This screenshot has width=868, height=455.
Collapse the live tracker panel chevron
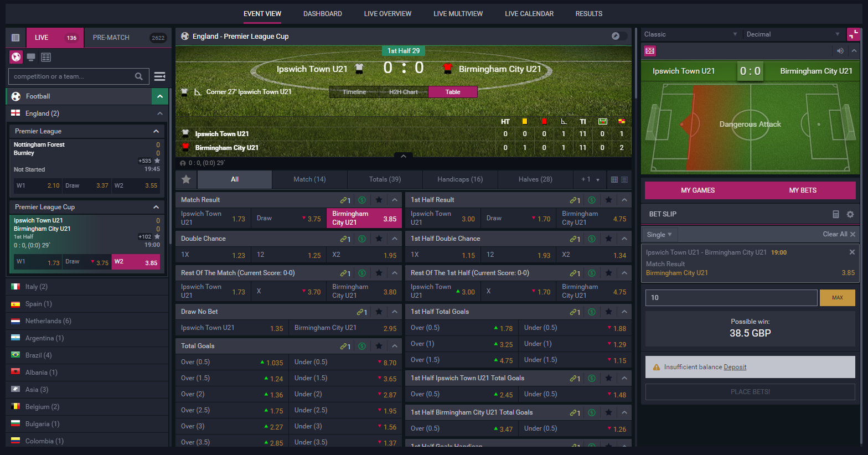(x=854, y=51)
